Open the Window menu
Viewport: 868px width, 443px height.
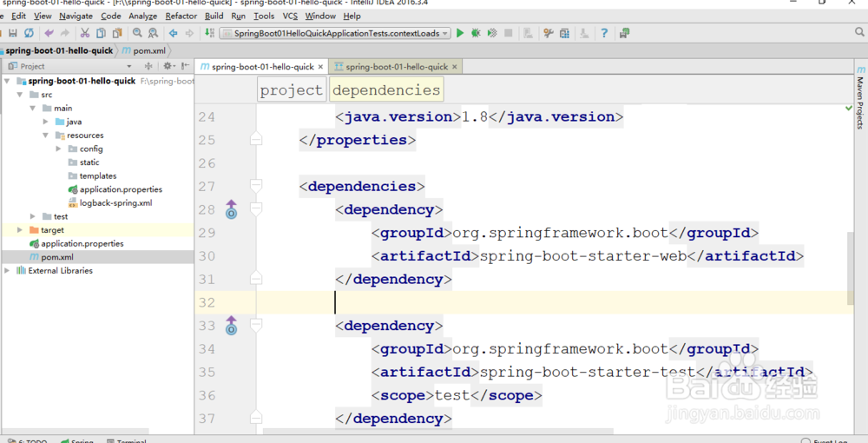320,16
